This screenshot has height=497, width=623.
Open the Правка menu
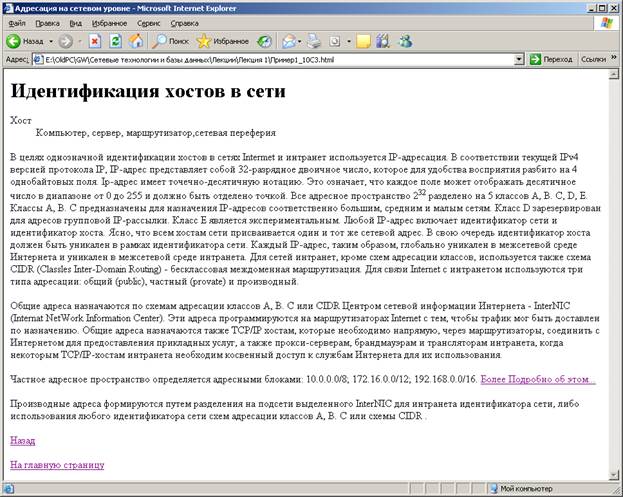47,23
